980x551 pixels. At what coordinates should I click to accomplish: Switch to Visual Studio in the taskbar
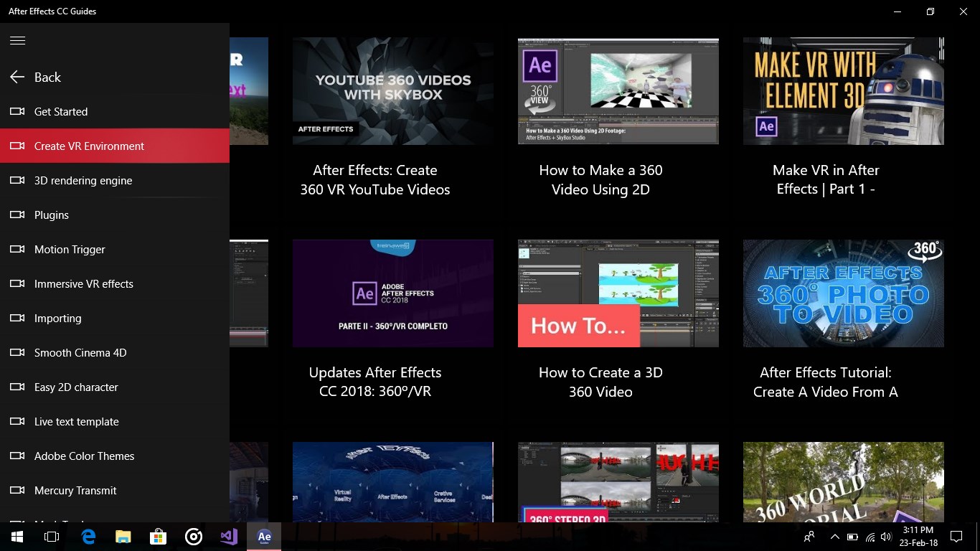pyautogui.click(x=229, y=537)
